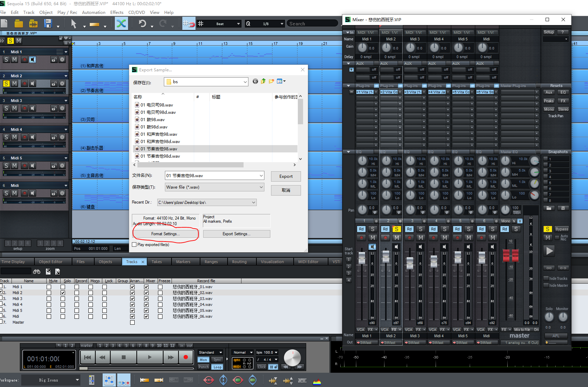Click the load audio waveform icon in the toolbar
The height and width of the screenshot is (387, 588).
click(x=33, y=24)
